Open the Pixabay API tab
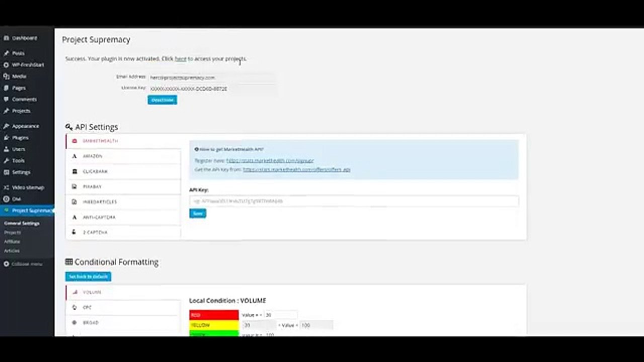This screenshot has width=644, height=362. click(x=123, y=187)
